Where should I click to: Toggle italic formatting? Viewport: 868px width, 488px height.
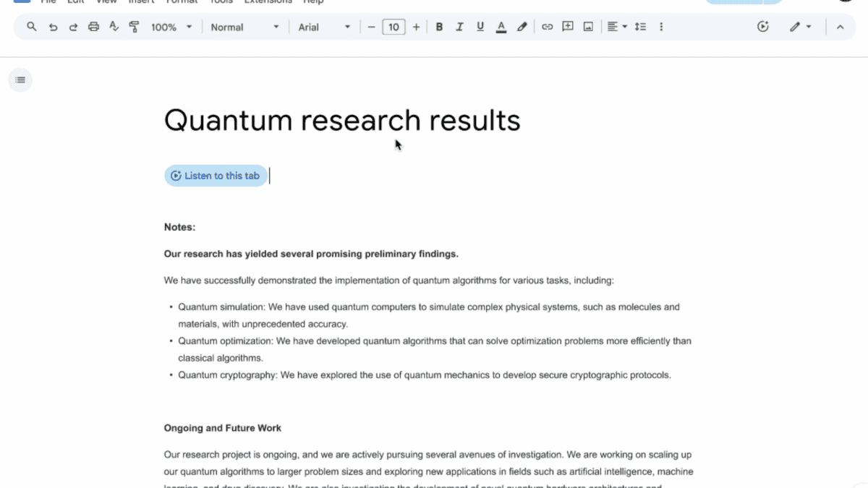pyautogui.click(x=459, y=27)
